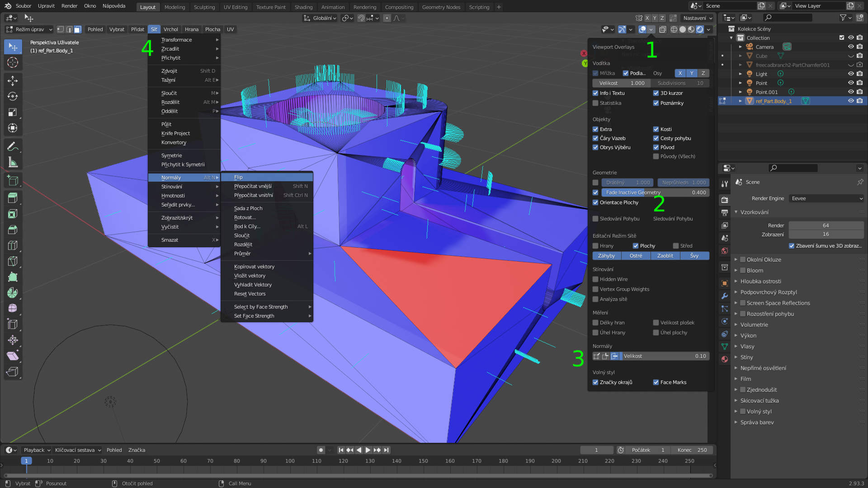868x488 pixels.
Task: Collapse the Vzorkování panel
Action: 736,212
